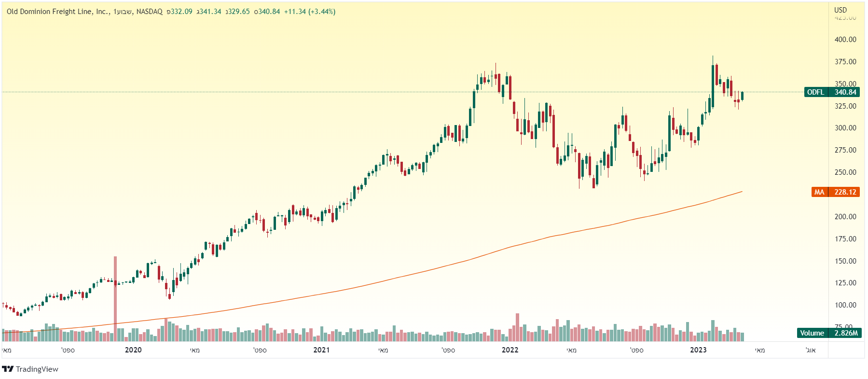Click the orange MA 228.12 label
Image resolution: width=868 pixels, height=379 pixels.
836,192
